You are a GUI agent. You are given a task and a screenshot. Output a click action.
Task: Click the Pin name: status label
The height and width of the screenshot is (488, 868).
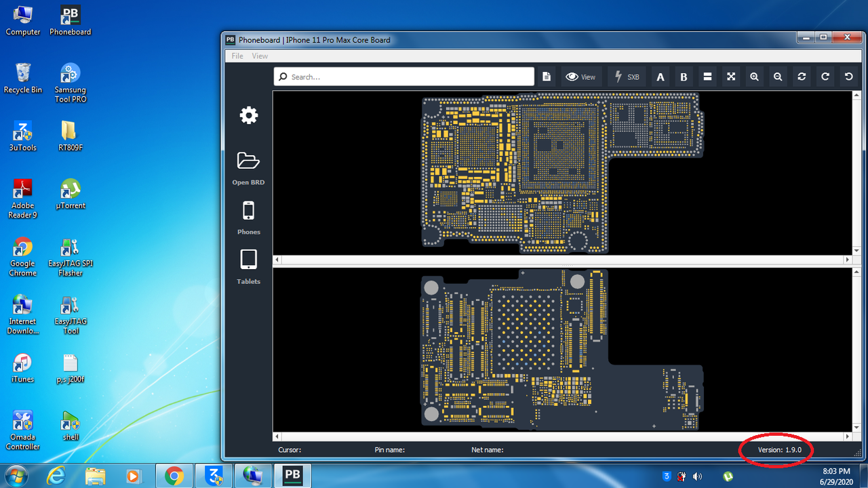tap(390, 449)
